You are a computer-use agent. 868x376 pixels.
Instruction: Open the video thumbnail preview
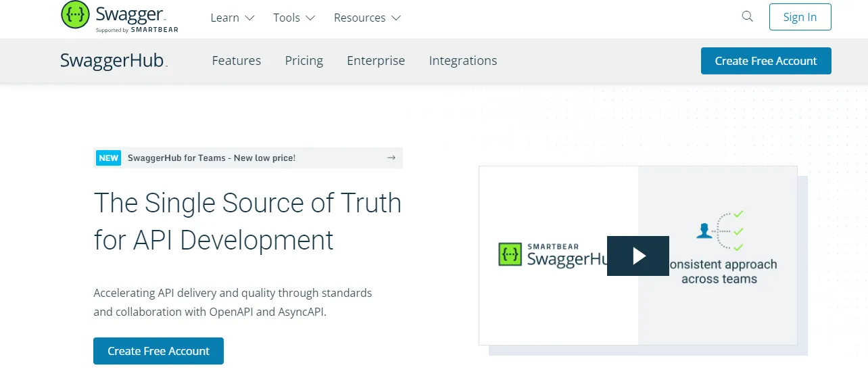[638, 256]
